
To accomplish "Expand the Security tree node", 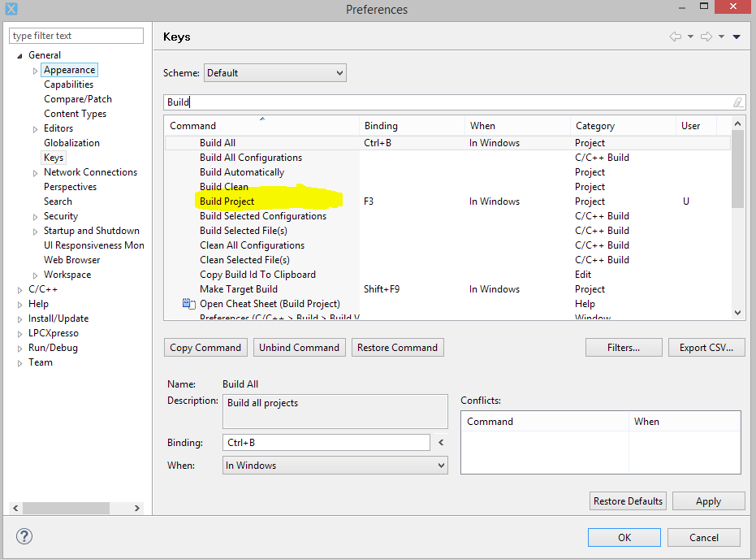I will tap(35, 217).
